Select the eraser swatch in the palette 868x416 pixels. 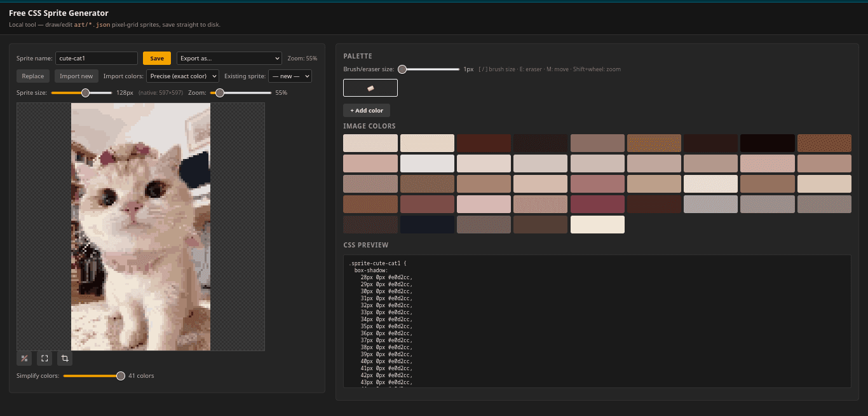pyautogui.click(x=370, y=88)
